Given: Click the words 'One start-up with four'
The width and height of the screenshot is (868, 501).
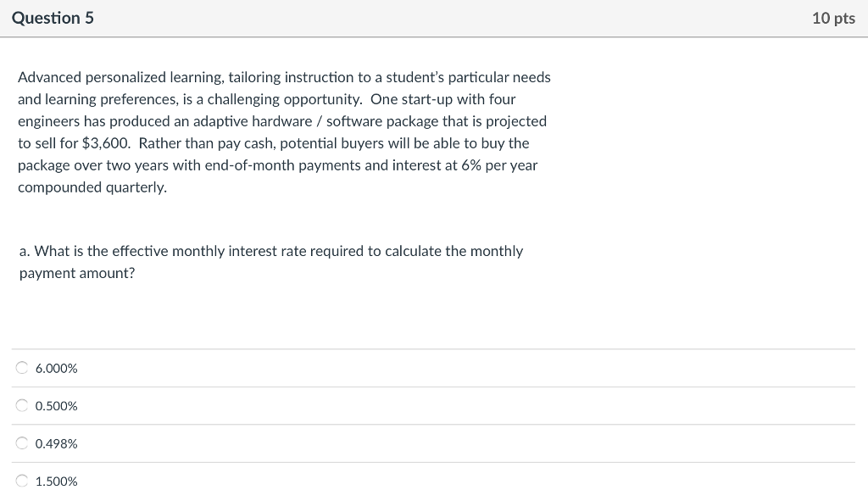Looking at the screenshot, I should [442, 100].
